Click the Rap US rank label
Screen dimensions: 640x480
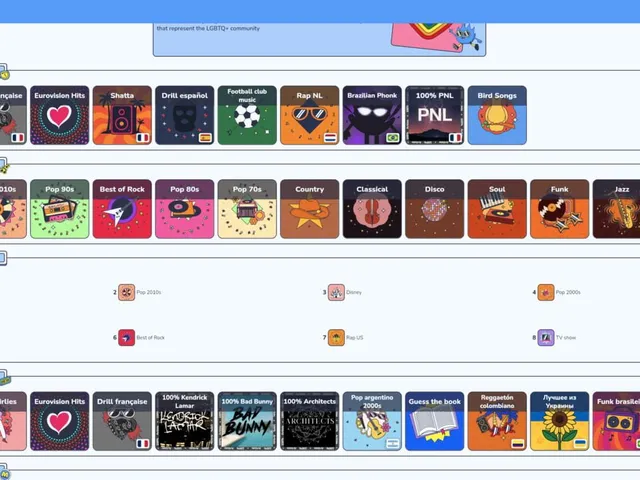tap(354, 338)
